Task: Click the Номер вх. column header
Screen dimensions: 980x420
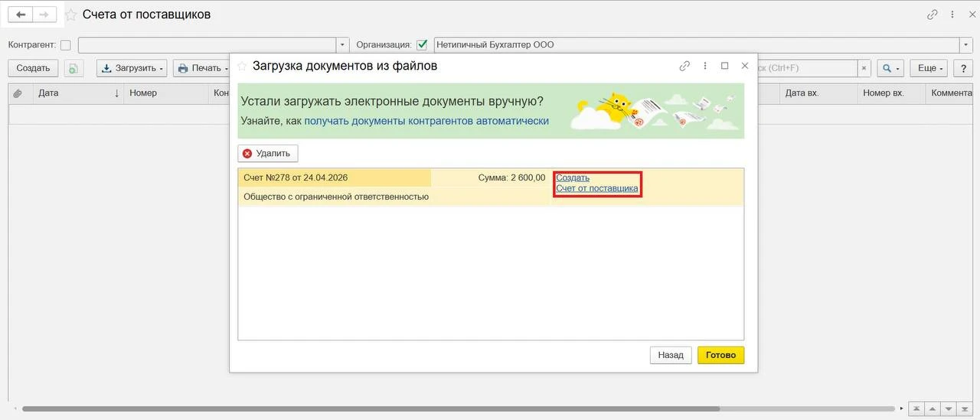Action: [890, 93]
